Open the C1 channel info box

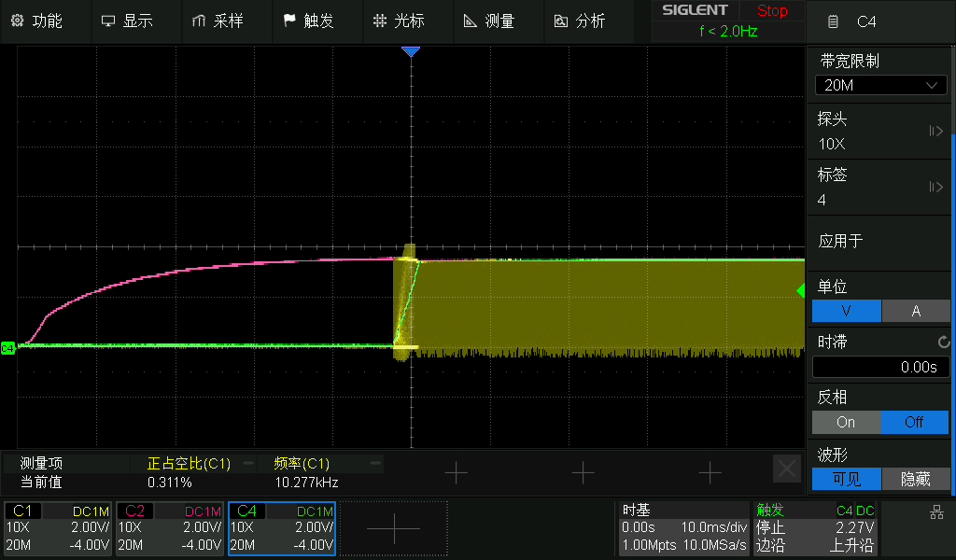click(x=58, y=528)
